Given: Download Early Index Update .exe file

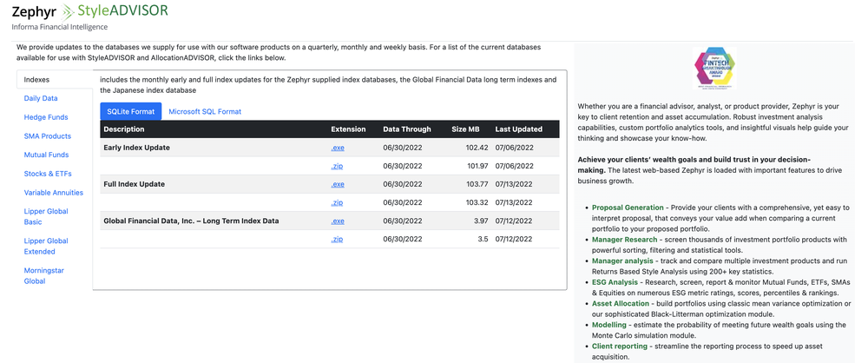Looking at the screenshot, I should point(338,148).
